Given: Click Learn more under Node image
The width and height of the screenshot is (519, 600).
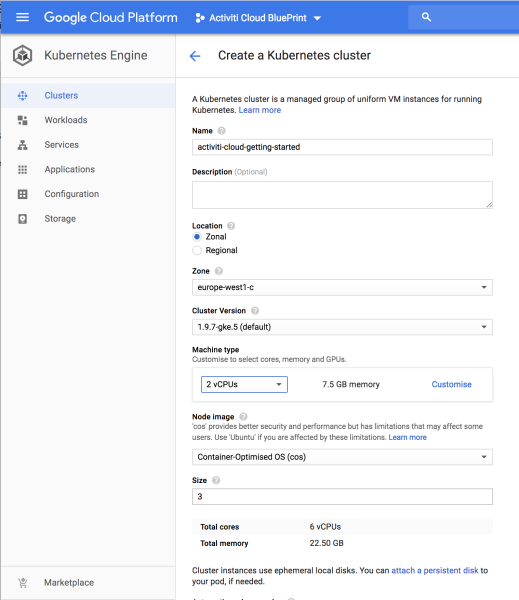Looking at the screenshot, I should pyautogui.click(x=408, y=437).
